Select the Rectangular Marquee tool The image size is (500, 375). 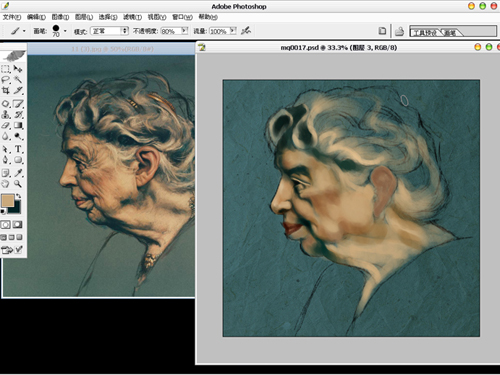point(6,69)
